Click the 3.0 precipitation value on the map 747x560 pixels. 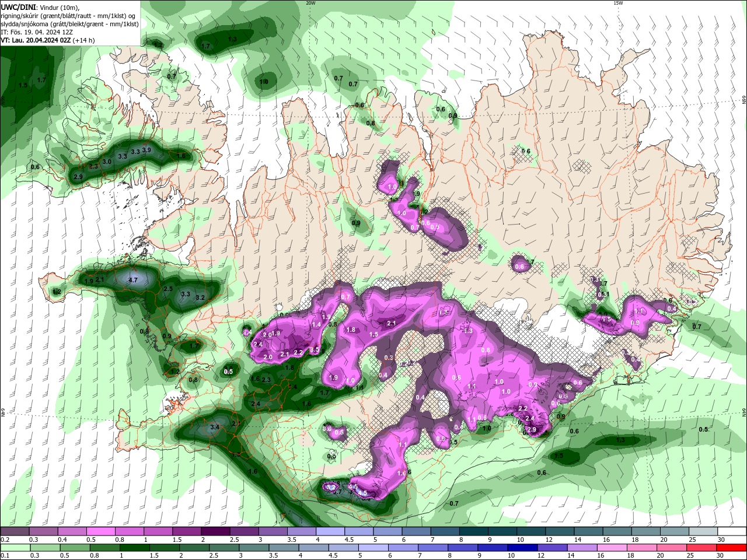[x=107, y=162]
